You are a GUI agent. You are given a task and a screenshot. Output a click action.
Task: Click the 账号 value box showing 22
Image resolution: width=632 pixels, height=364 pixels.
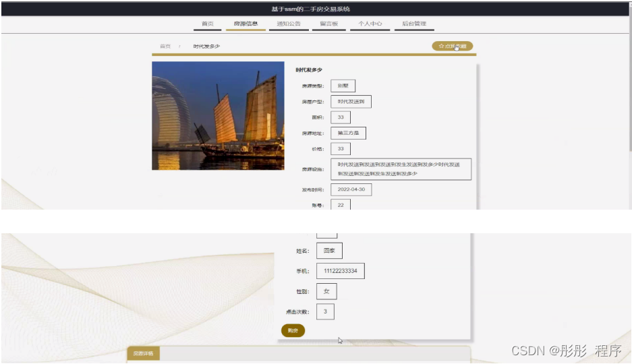click(x=341, y=204)
